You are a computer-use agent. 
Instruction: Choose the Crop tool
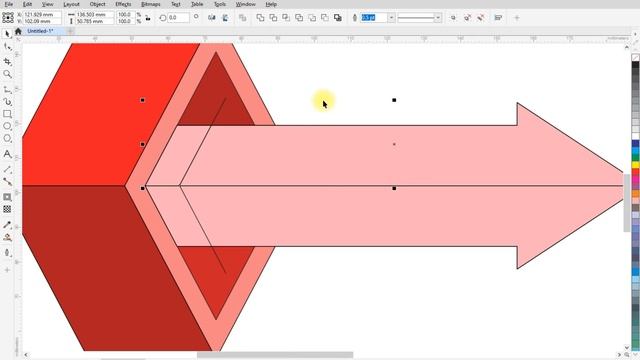pos(7,62)
